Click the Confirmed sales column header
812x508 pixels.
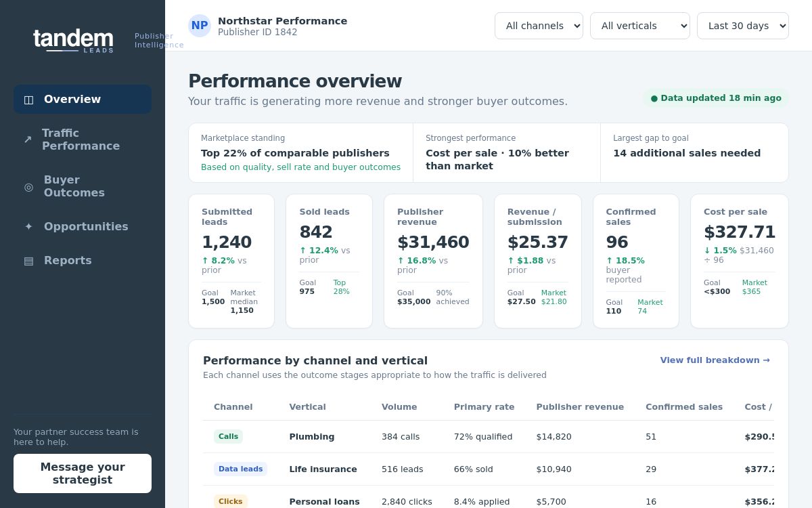(x=684, y=407)
